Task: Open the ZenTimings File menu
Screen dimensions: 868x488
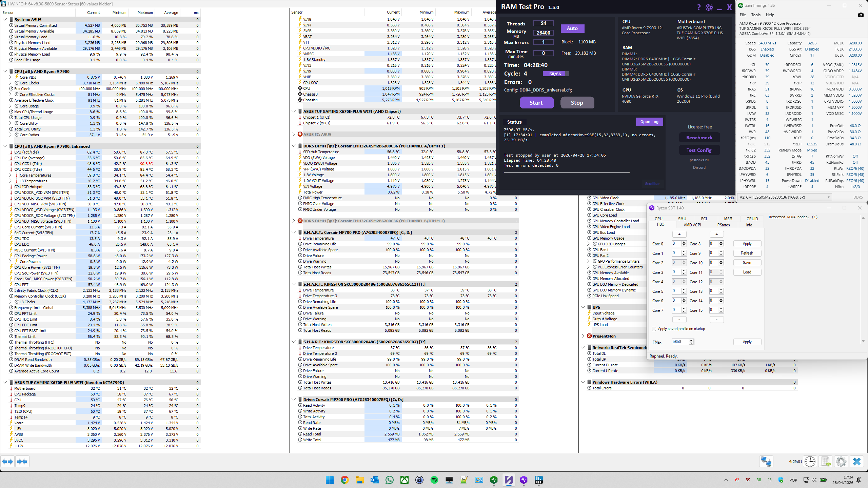Action: [x=743, y=15]
